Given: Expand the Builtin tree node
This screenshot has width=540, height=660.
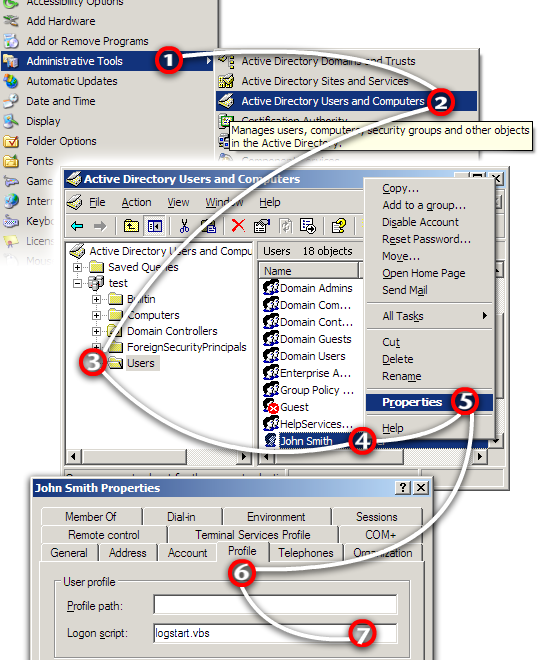Looking at the screenshot, I should tap(96, 299).
